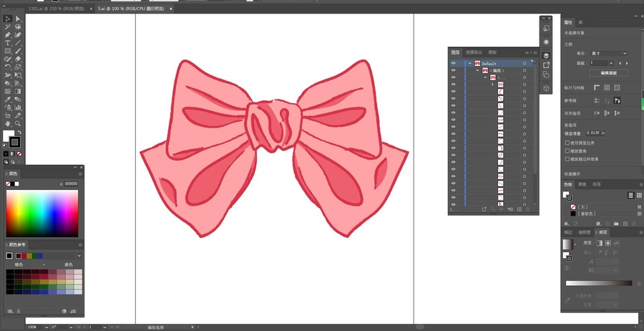Delete layer with trash icon in Layers panel
This screenshot has height=331, width=644.
tap(528, 209)
